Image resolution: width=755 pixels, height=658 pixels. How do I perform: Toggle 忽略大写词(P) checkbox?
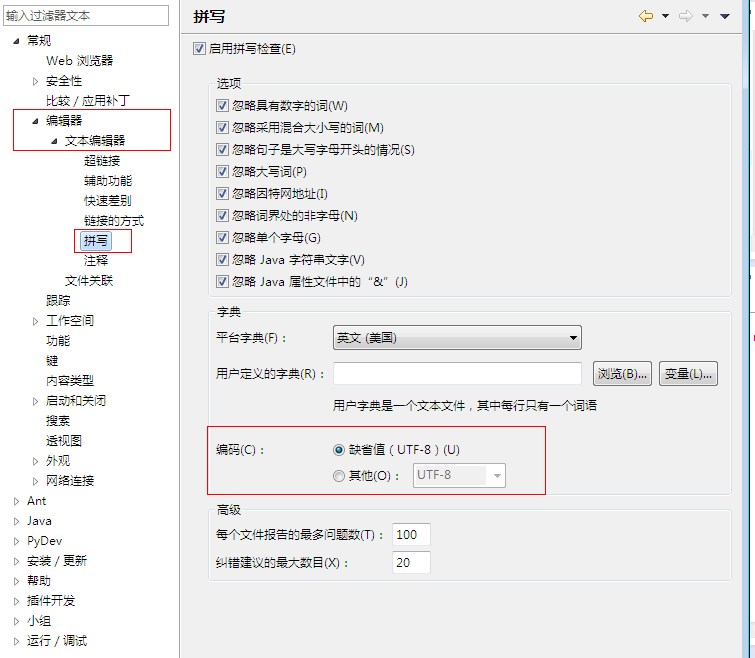(x=222, y=171)
